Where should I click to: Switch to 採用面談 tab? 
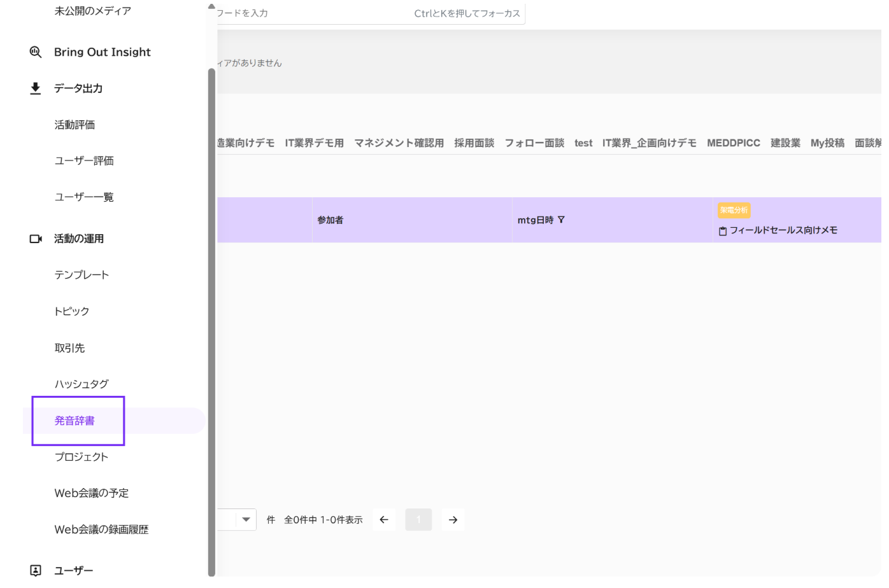point(474,143)
